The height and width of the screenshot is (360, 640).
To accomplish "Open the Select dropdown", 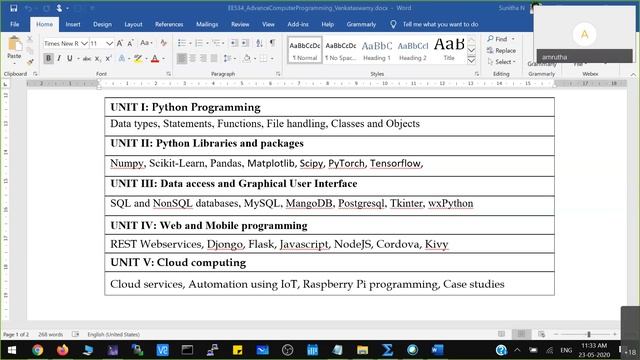I will click(x=502, y=62).
